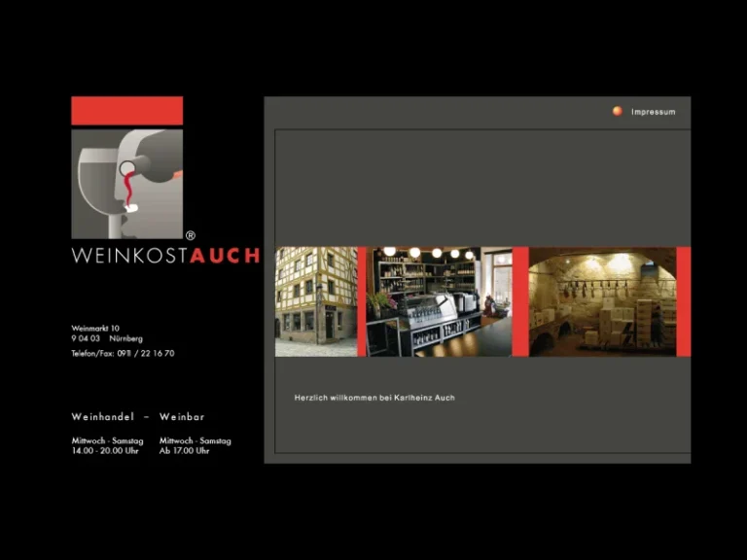The image size is (747, 560).
Task: Click the wine glass and bottle logo
Action: tap(126, 184)
